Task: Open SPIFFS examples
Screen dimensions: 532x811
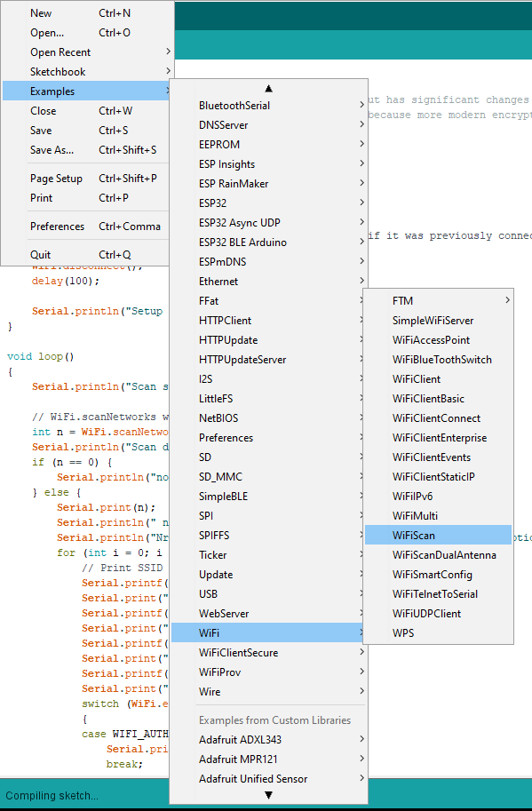Action: click(268, 536)
